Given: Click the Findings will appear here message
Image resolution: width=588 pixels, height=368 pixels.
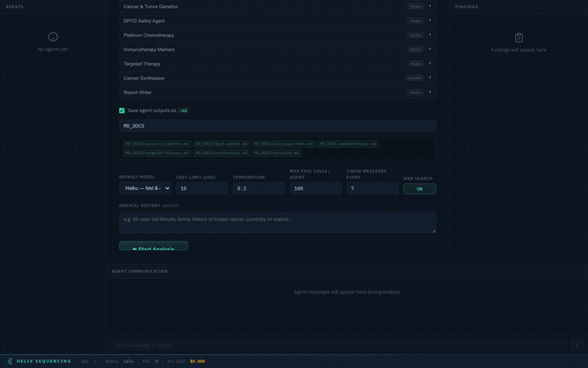Looking at the screenshot, I should click(519, 50).
